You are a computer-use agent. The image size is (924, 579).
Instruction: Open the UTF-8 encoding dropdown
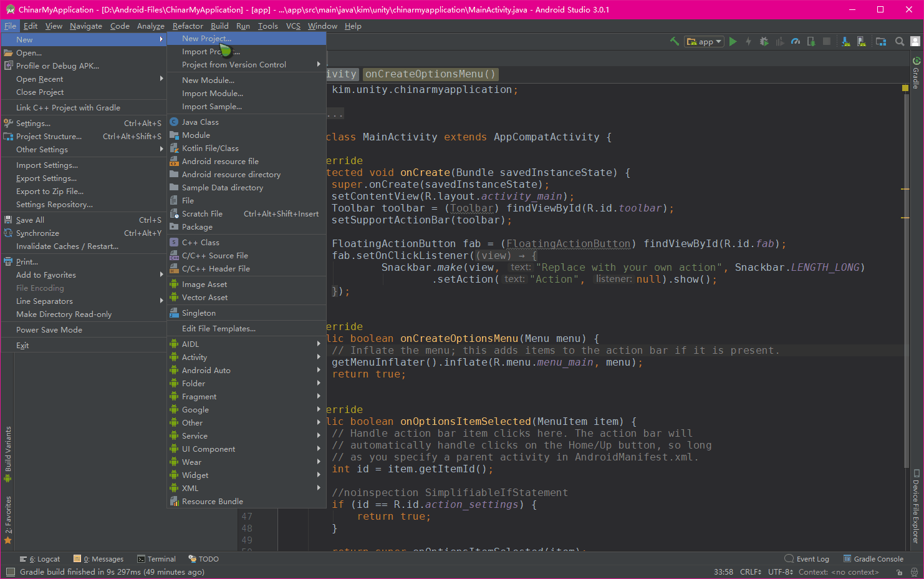point(781,572)
